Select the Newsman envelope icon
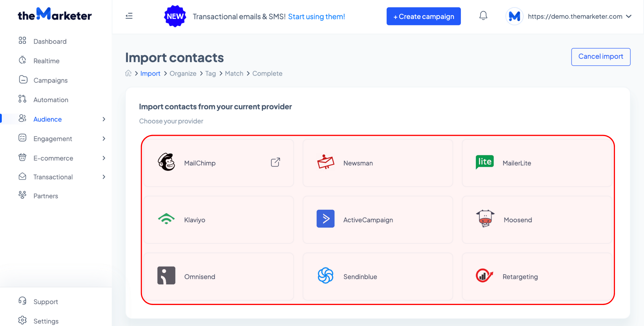Viewport: 644px width, 326px height. [x=325, y=162]
